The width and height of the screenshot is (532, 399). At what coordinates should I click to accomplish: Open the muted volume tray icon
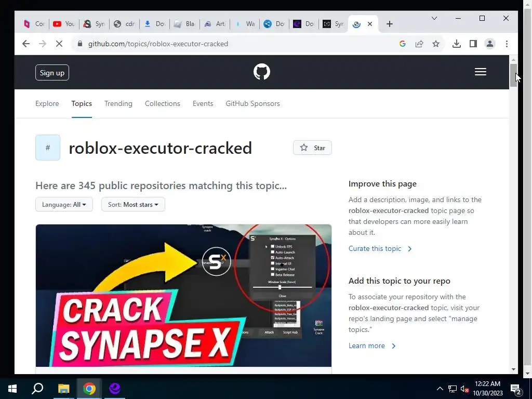pos(464,389)
